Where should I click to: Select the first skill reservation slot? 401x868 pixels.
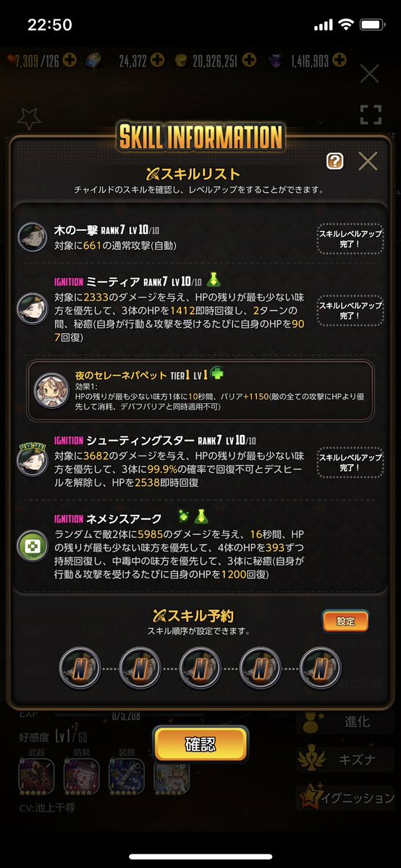(x=80, y=667)
